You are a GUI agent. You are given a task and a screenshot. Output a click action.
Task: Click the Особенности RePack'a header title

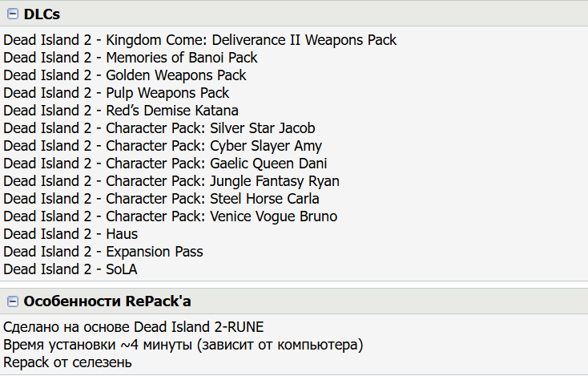(x=107, y=301)
